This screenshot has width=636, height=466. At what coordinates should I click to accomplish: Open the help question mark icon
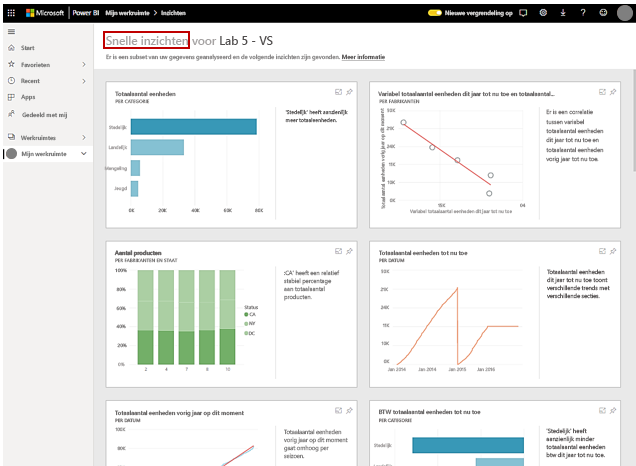(583, 13)
